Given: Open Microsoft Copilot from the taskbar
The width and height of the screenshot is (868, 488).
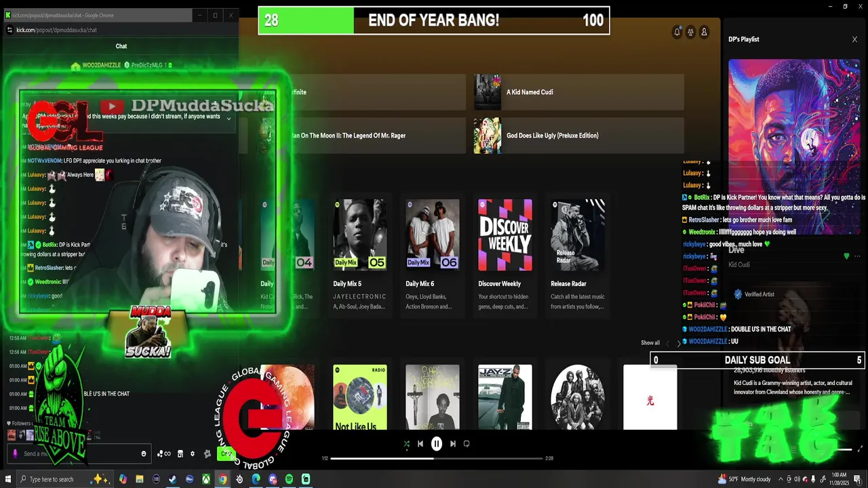Looking at the screenshot, I should [123, 479].
